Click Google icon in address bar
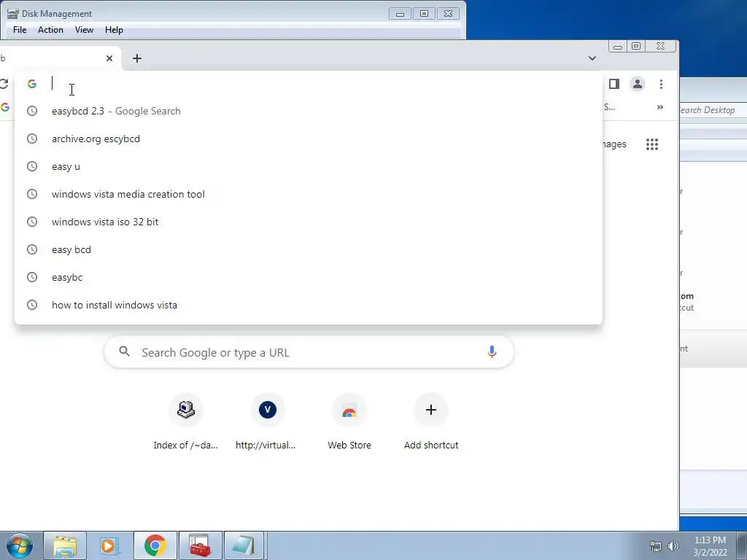Screen dimensions: 747x560 click(32, 84)
